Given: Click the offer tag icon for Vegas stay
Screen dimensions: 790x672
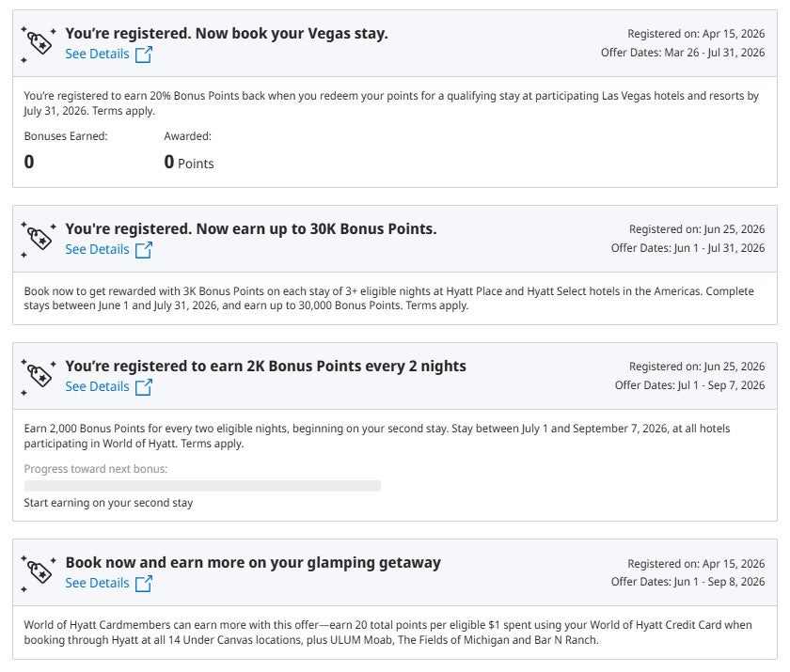Looking at the screenshot, I should pyautogui.click(x=39, y=44).
